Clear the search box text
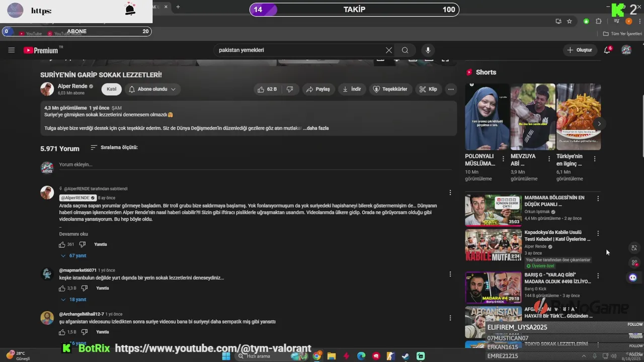This screenshot has width=644, height=362. tap(389, 50)
